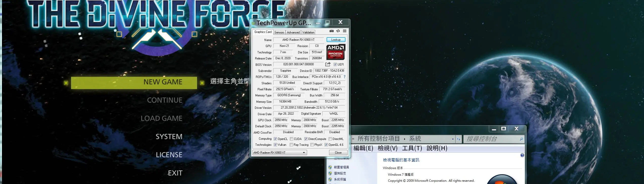This screenshot has width=644, height=184.
Task: Toggle the DirectML checkbox
Action: 330,139
